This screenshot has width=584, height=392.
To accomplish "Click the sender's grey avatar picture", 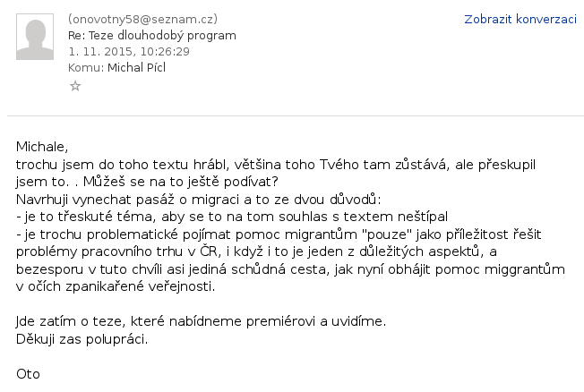I will coord(35,37).
